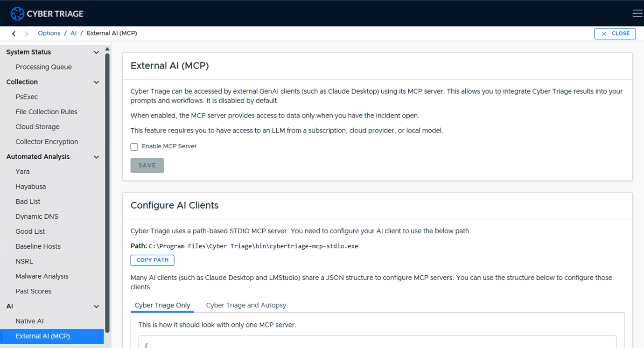Switch to Cyber Triage and Autopsy tab

click(246, 305)
